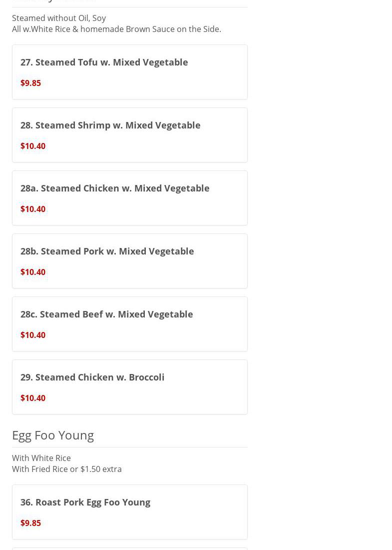Click the homemade Brown Sauce on the Side note

coord(116,29)
